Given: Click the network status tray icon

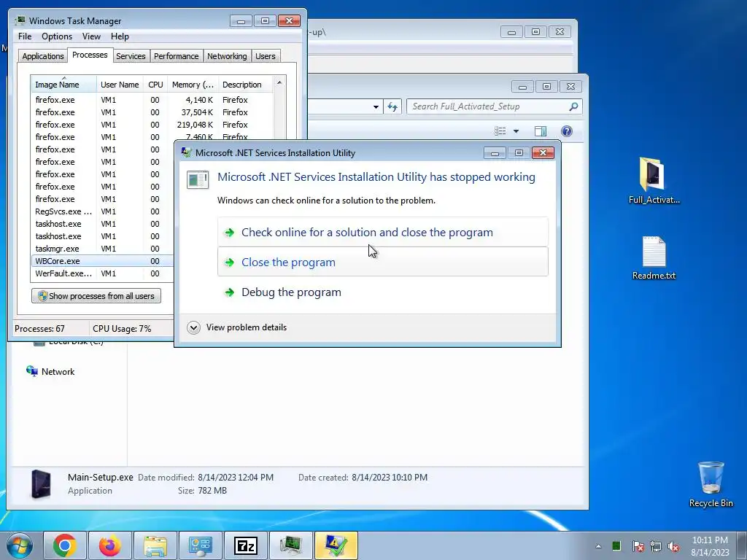Looking at the screenshot, I should (656, 546).
